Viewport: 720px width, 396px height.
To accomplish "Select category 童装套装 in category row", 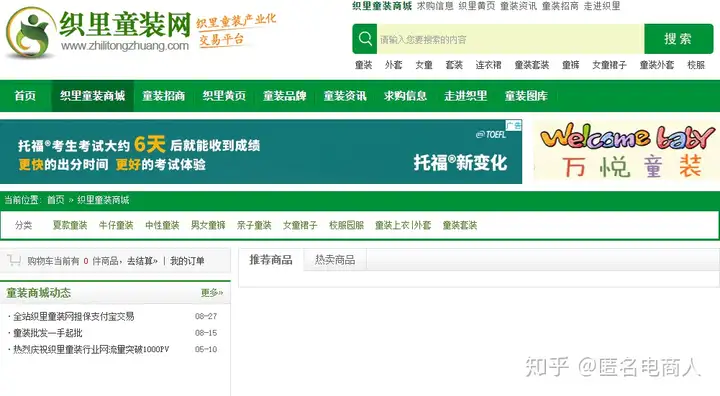I will 460,225.
